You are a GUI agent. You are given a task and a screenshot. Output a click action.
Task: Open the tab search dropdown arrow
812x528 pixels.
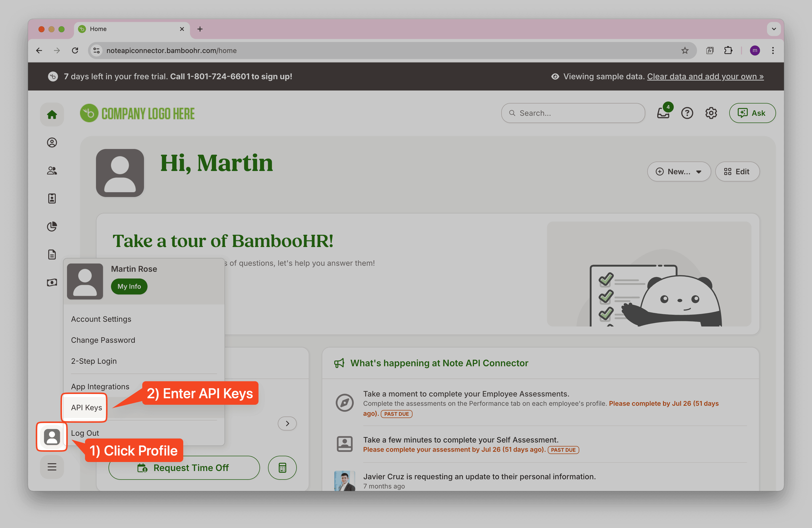point(774,29)
